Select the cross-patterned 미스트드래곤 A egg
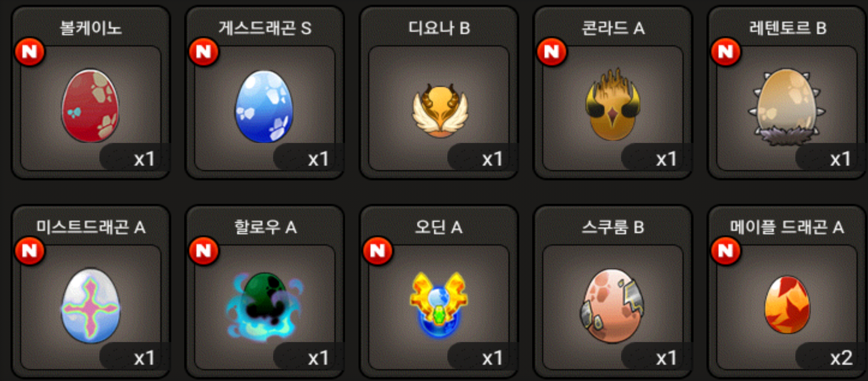This screenshot has width=868, height=381. (90, 305)
